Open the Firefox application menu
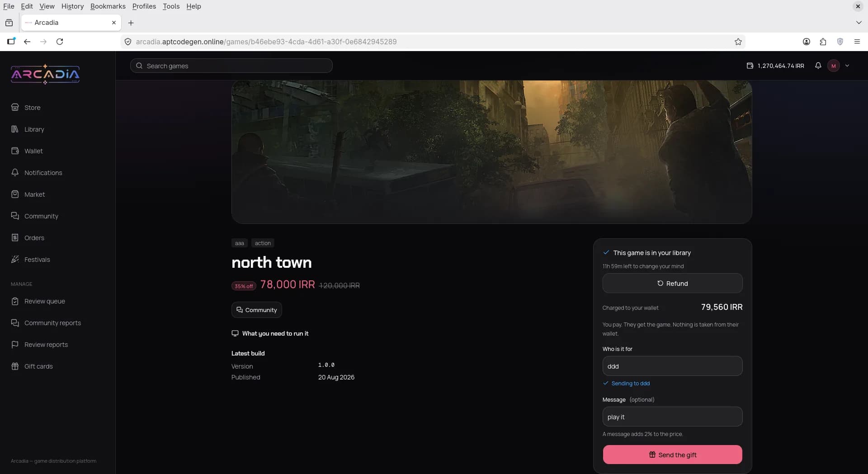The image size is (868, 474). click(x=857, y=42)
